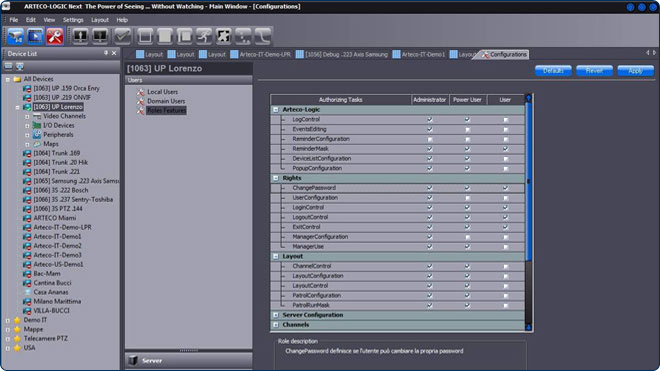Switch to the Arteco-IT-Demo1 tab

click(x=418, y=54)
